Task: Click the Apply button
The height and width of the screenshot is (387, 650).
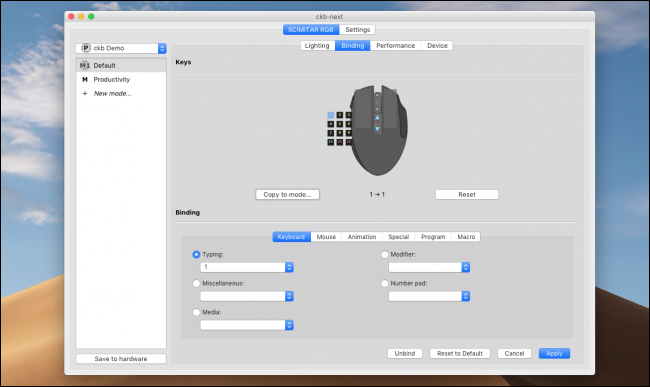Action: click(x=554, y=353)
